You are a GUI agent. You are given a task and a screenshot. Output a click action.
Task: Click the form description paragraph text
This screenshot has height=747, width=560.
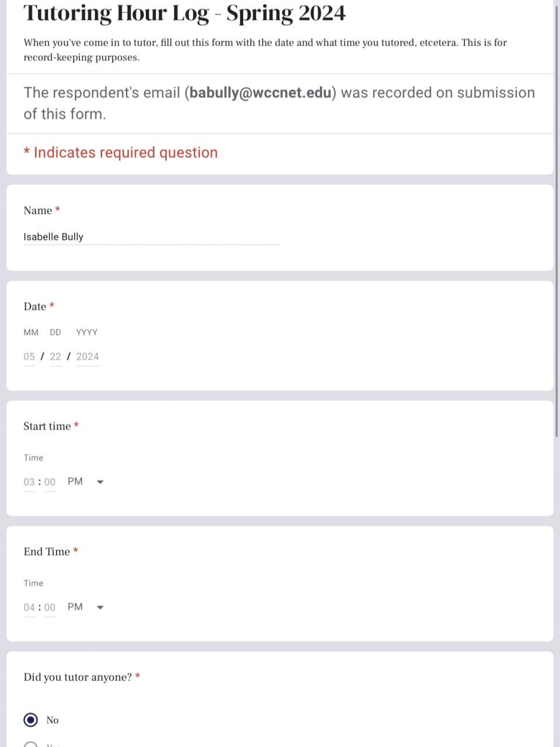pos(265,50)
